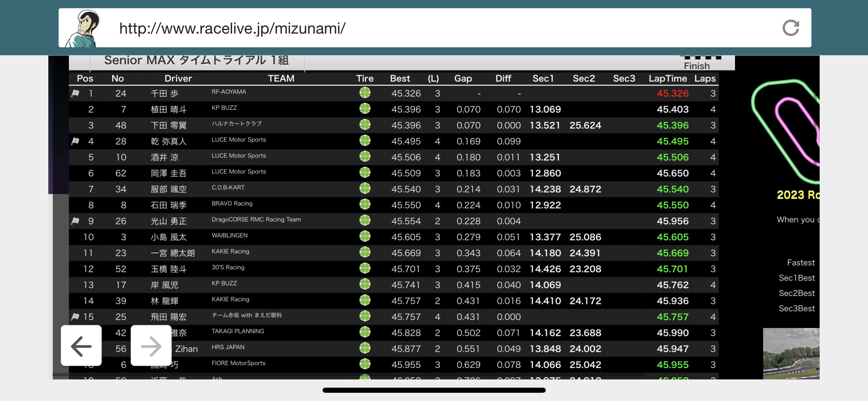Click tire icon in 小島 風太 row

coord(365,236)
